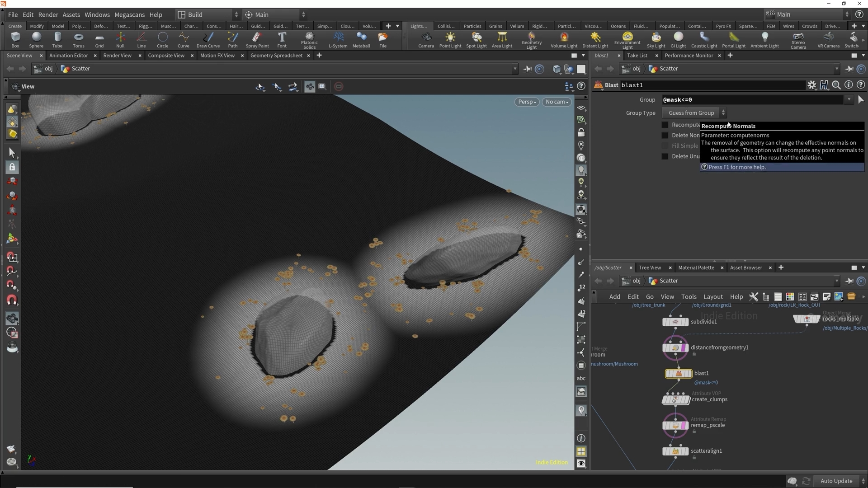
Task: Expand the No cam camera menu
Action: (x=557, y=102)
